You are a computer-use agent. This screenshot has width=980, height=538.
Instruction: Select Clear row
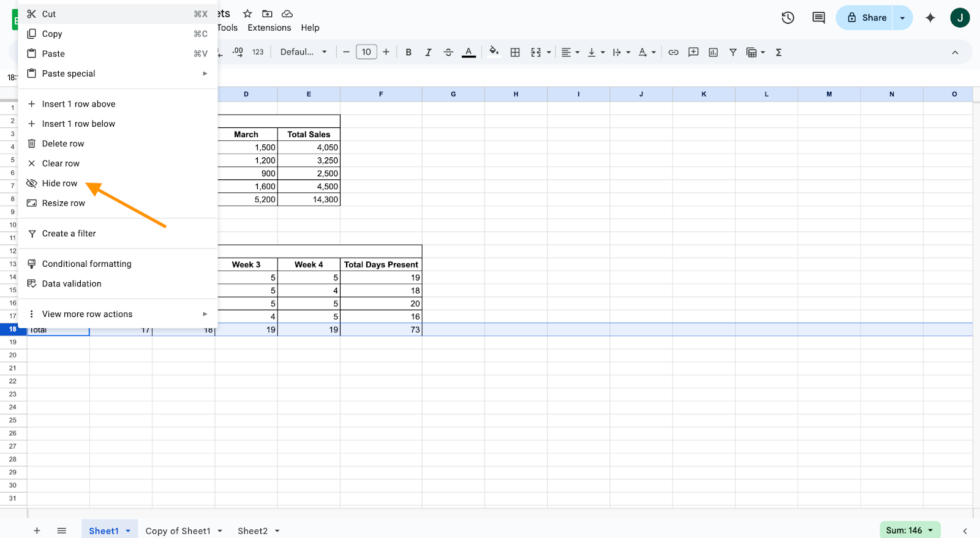click(x=118, y=163)
